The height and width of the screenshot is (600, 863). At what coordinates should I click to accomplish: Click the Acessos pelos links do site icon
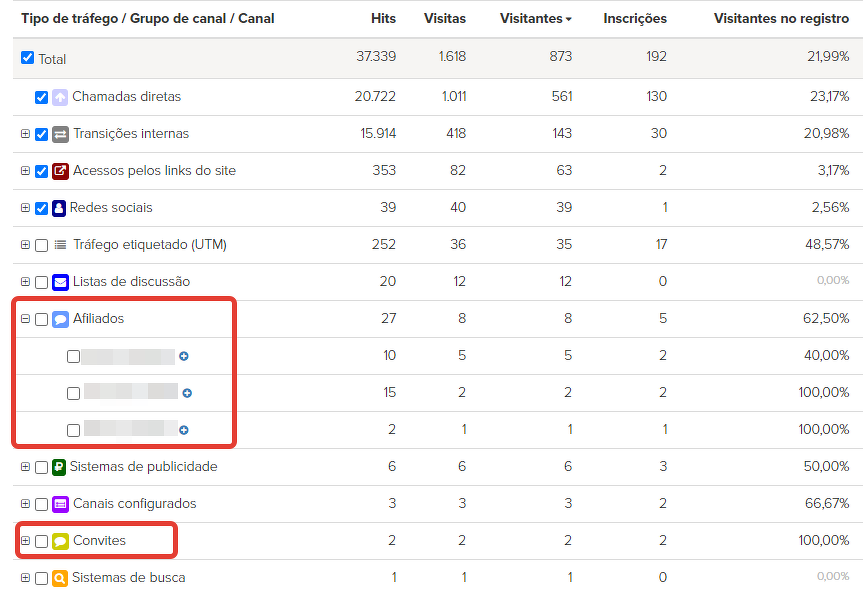tap(60, 171)
